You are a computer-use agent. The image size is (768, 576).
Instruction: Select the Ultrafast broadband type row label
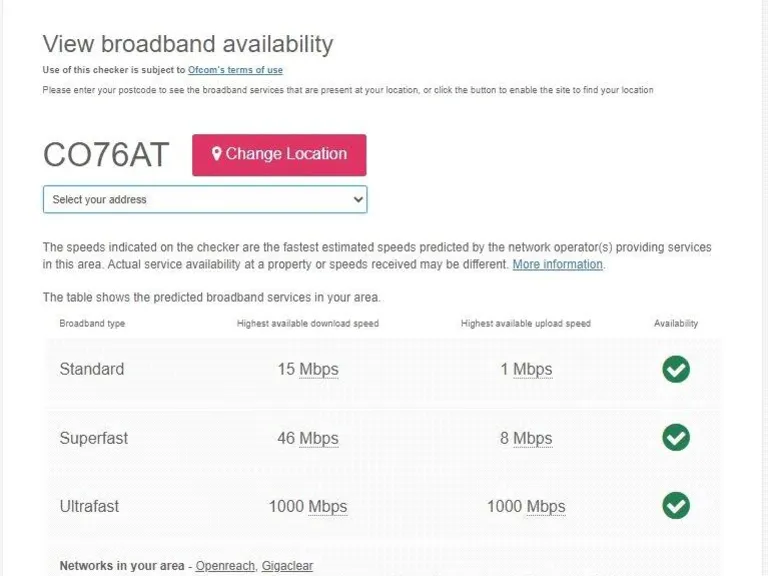pyautogui.click(x=89, y=506)
